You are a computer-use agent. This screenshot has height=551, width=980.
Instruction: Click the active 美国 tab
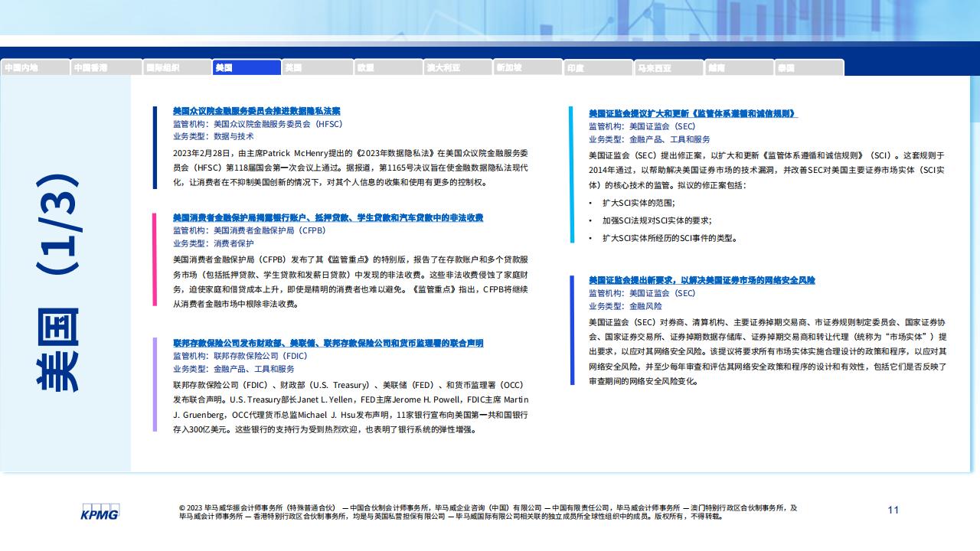[247, 67]
